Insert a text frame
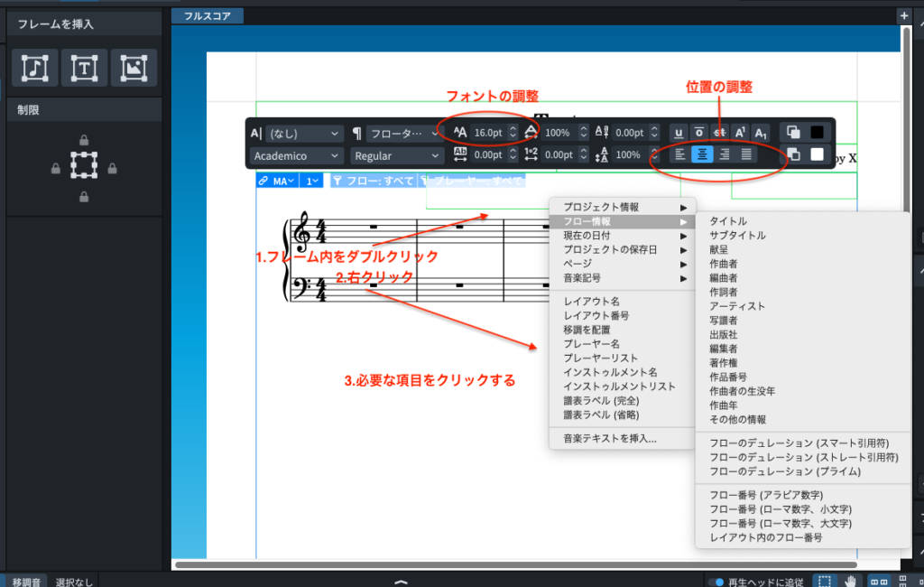The image size is (924, 587). [84, 68]
